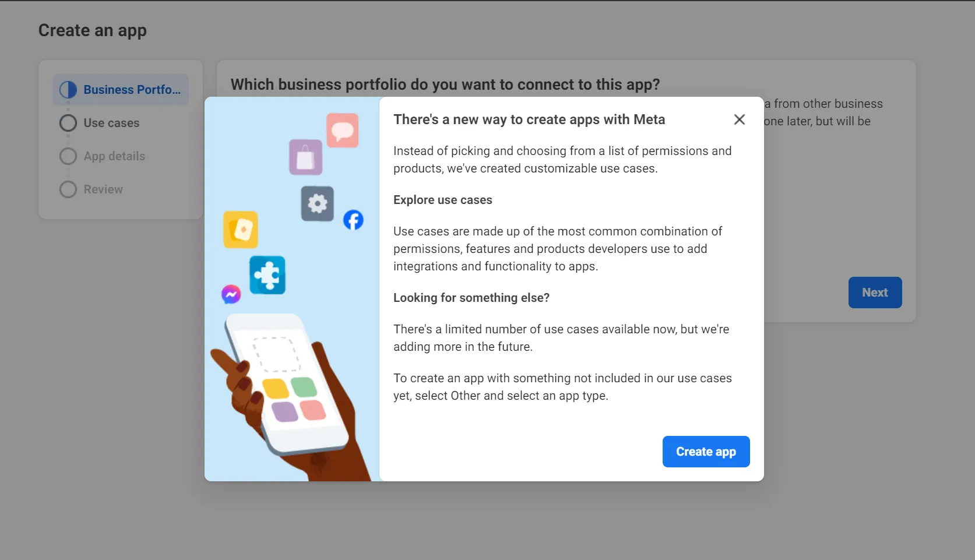975x560 pixels.
Task: Click the "Create an app" page heading
Action: (x=93, y=30)
